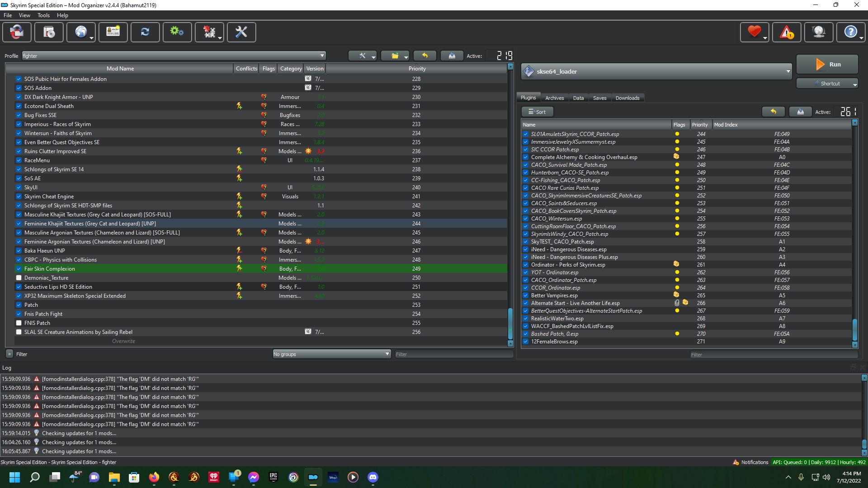Open the Tools puzzle piece icon

[x=209, y=33]
